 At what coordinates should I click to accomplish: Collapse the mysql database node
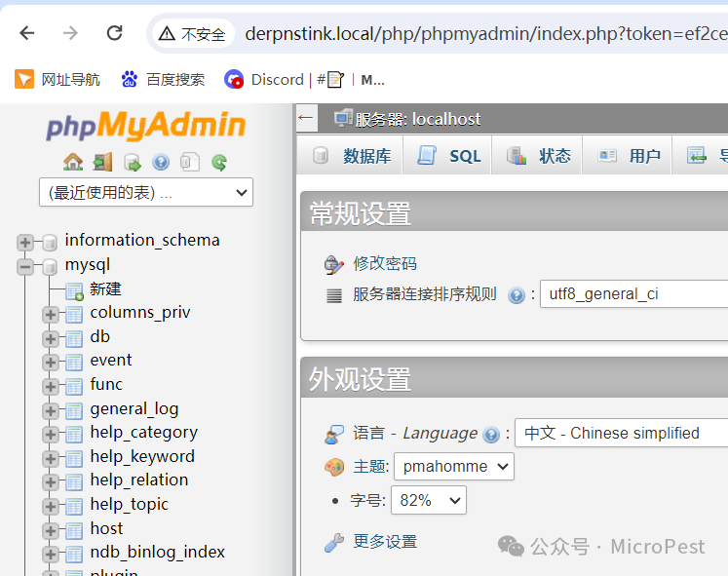(x=25, y=266)
